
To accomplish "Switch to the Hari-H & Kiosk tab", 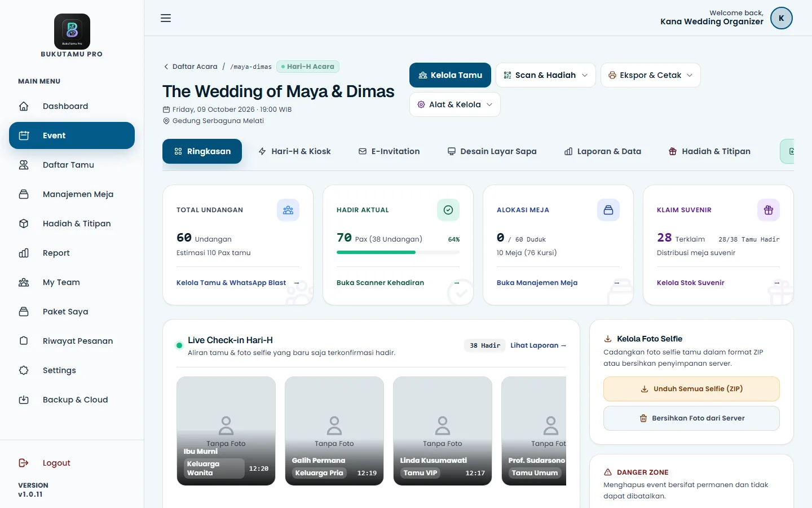I will [x=294, y=151].
